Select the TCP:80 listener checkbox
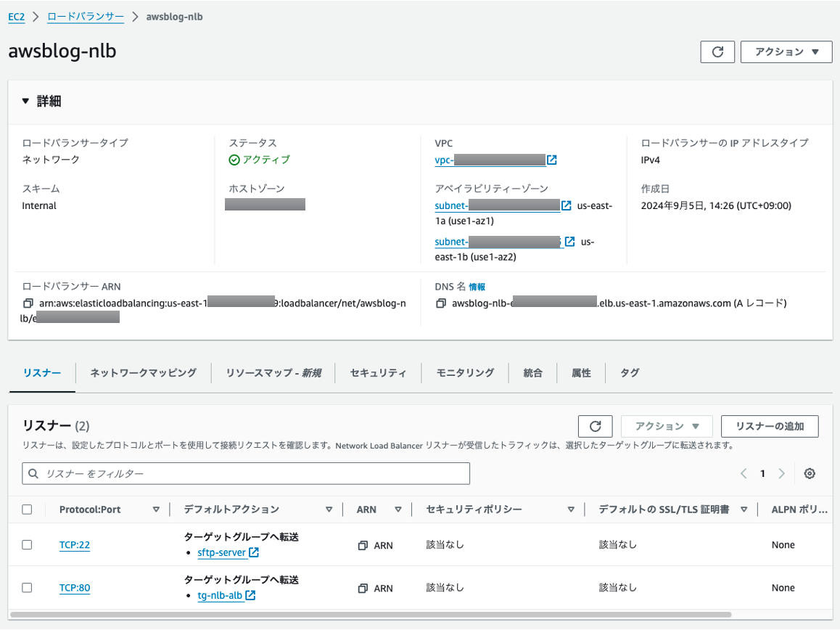The width and height of the screenshot is (840, 630). click(x=27, y=588)
